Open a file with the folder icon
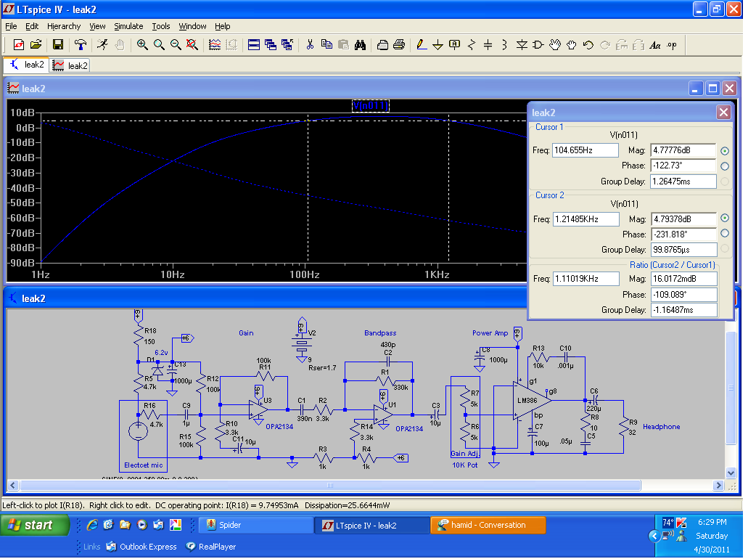 tap(36, 45)
